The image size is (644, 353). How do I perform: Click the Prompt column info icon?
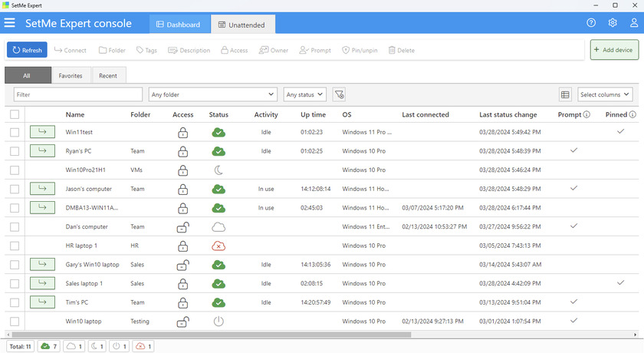point(586,115)
